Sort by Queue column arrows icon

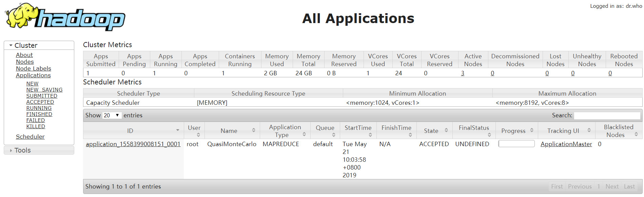click(x=334, y=135)
